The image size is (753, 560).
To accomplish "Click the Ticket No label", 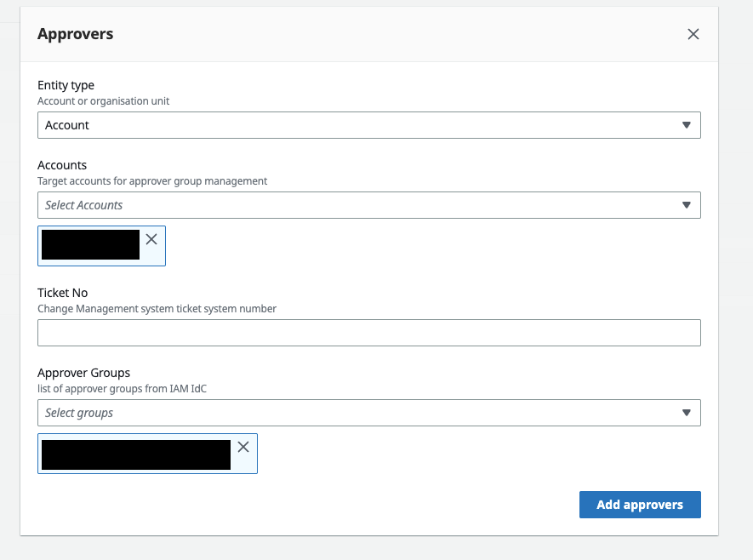I will [x=62, y=293].
